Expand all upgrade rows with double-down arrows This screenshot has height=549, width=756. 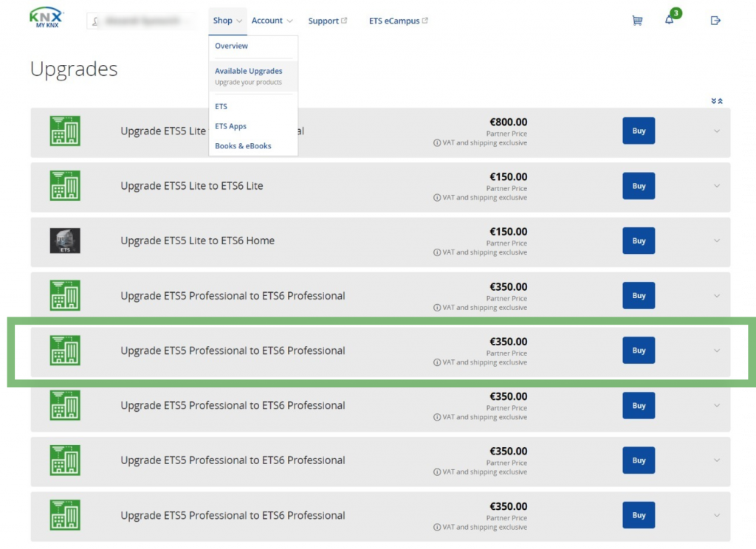point(713,101)
